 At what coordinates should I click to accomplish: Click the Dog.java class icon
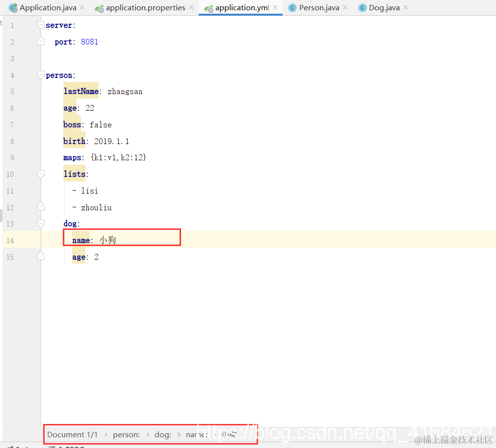(362, 8)
